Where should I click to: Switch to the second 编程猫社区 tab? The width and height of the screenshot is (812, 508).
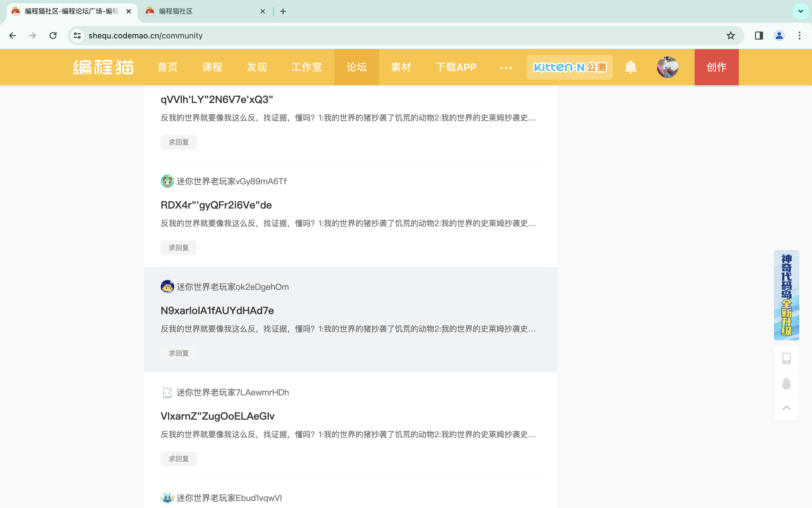pyautogui.click(x=205, y=11)
